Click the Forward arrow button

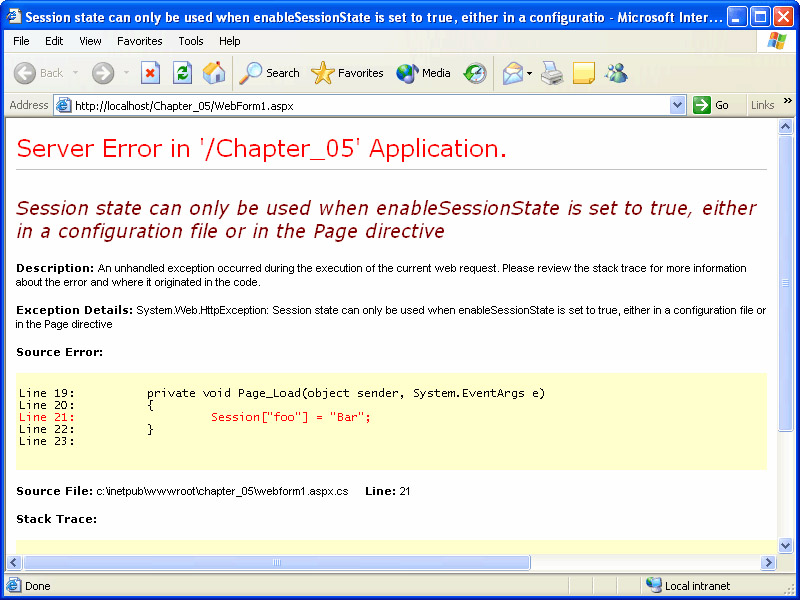pos(103,73)
